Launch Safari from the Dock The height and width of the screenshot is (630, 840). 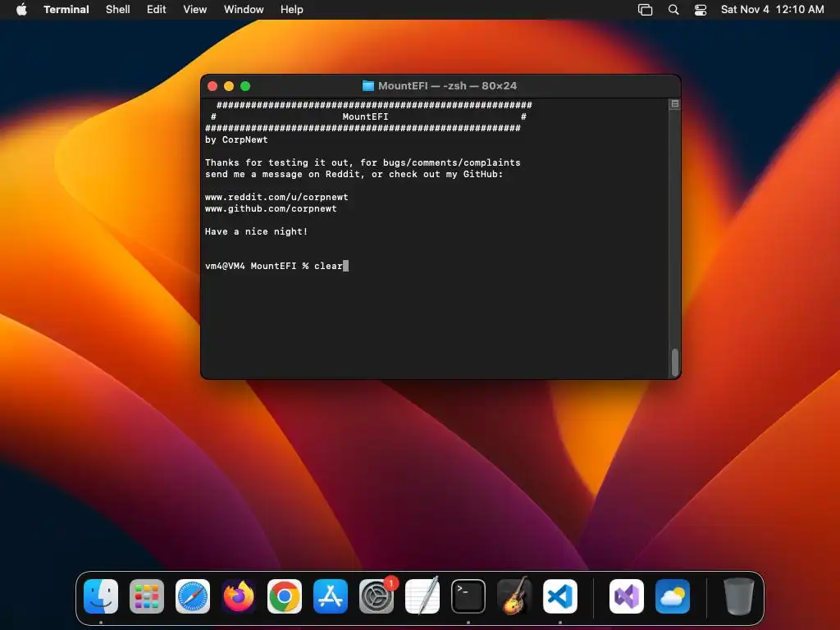(193, 596)
